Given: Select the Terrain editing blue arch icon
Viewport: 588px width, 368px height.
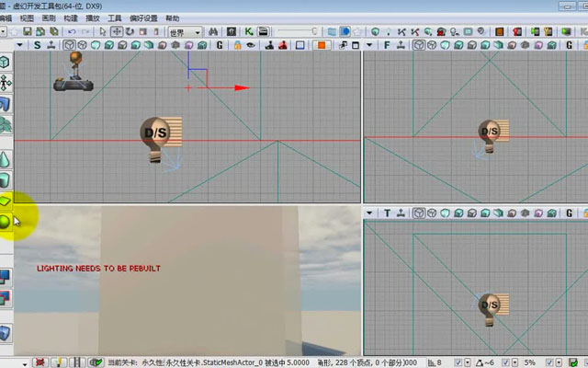Looking at the screenshot, I should [5, 104].
